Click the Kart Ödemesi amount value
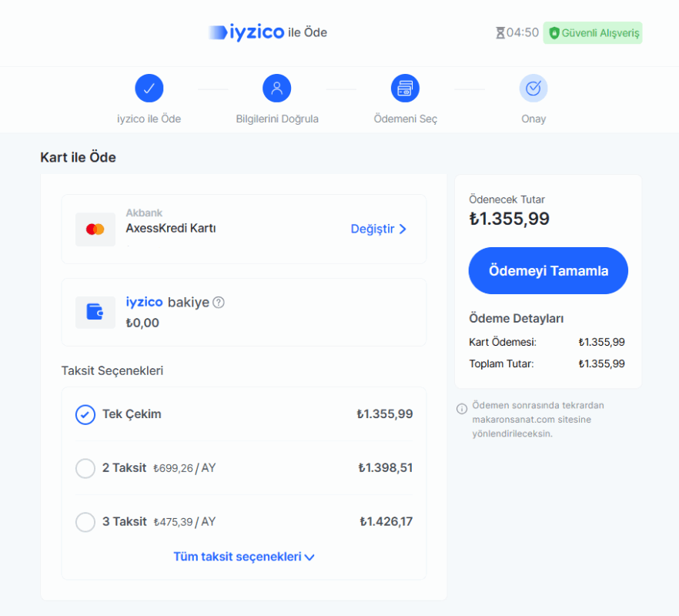This screenshot has width=679, height=616. tap(601, 342)
